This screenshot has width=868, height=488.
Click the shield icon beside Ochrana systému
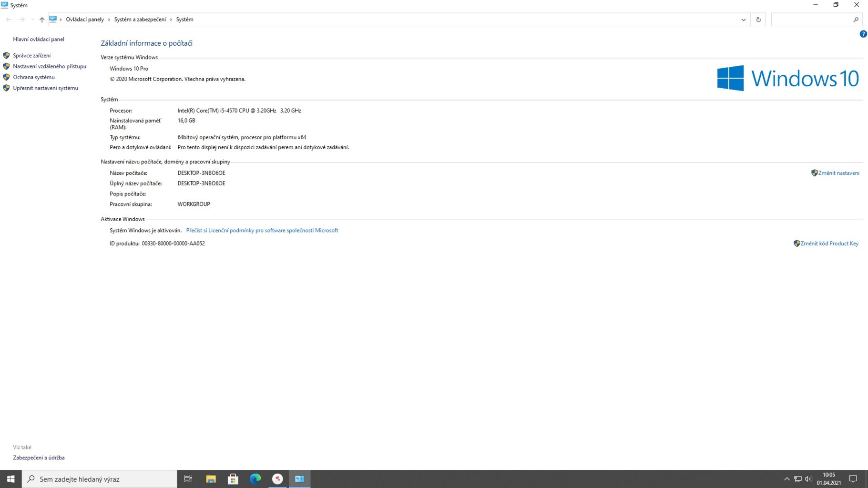[6, 77]
